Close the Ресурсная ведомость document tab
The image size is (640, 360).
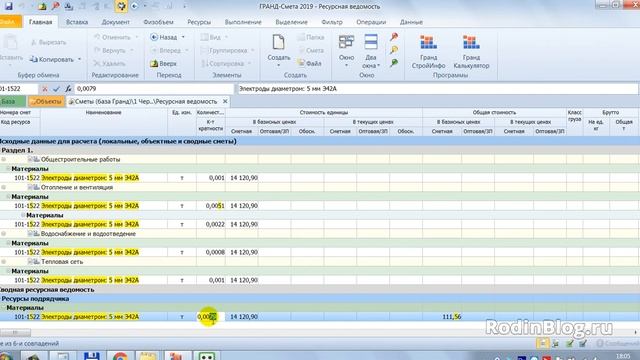tap(225, 101)
